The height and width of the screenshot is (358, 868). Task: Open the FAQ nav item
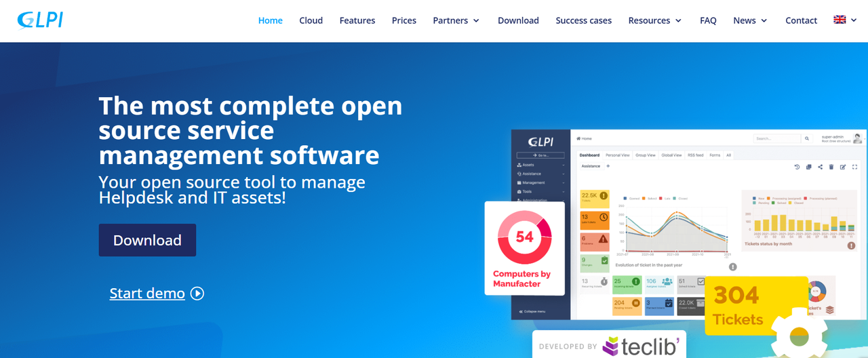[708, 20]
